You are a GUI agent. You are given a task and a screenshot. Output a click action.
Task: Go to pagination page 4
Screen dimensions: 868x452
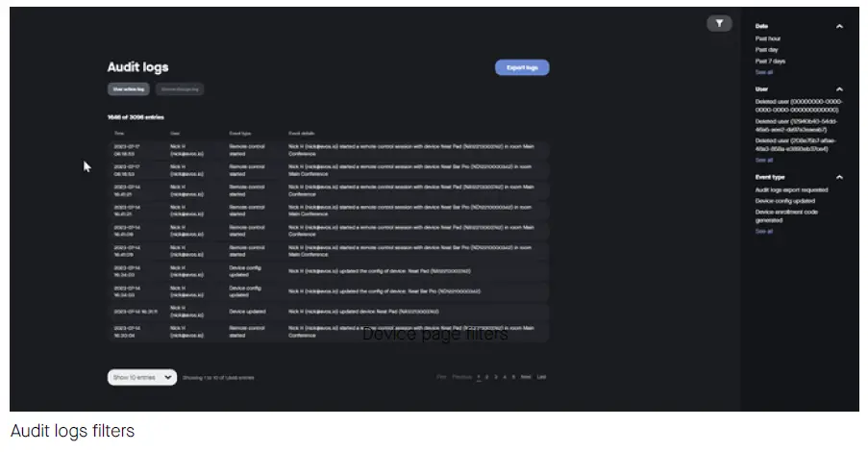tap(505, 377)
